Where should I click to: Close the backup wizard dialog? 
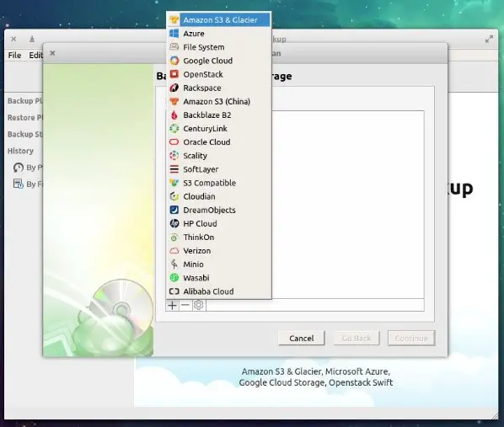(52, 53)
